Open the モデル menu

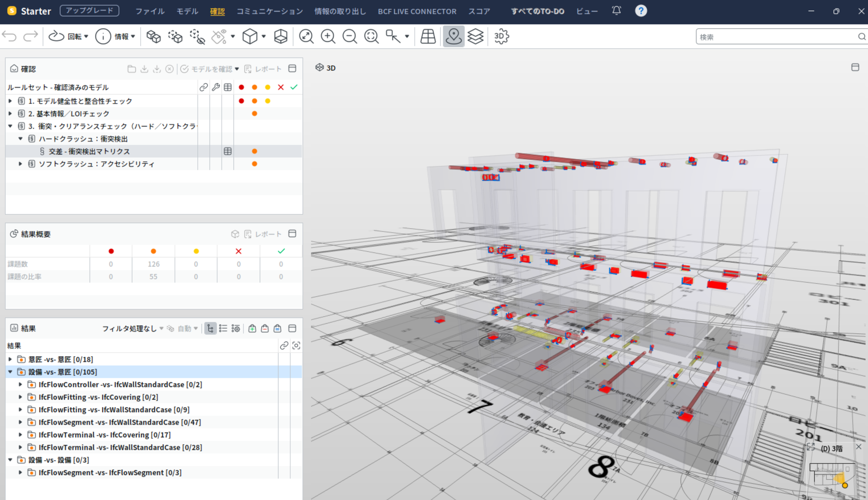point(187,11)
